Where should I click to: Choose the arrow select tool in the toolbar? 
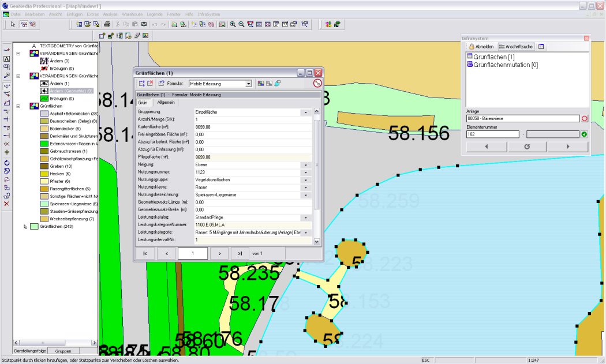coord(13,24)
